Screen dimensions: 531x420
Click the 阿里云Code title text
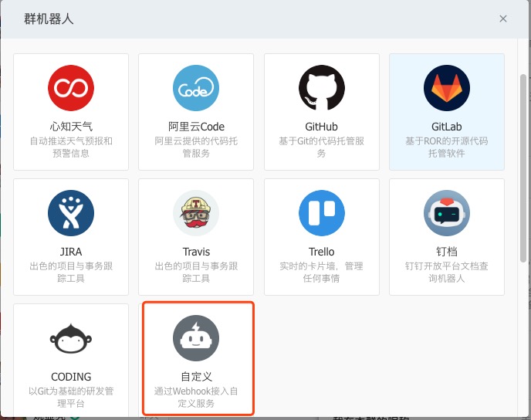196,127
